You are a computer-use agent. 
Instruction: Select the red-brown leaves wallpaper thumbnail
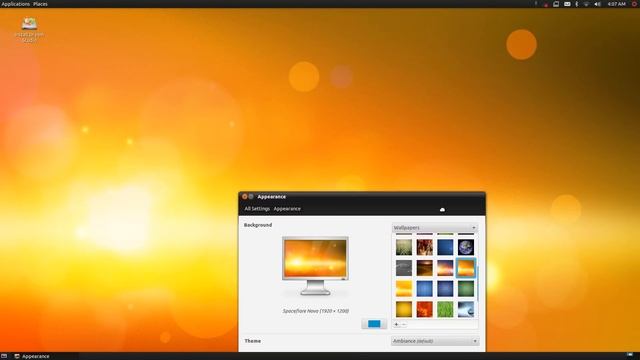point(424,247)
